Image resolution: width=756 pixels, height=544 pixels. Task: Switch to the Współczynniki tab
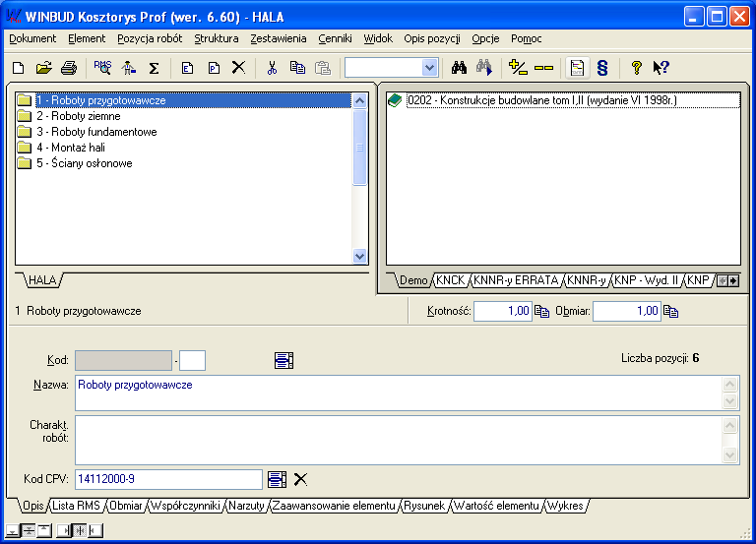pyautogui.click(x=186, y=506)
